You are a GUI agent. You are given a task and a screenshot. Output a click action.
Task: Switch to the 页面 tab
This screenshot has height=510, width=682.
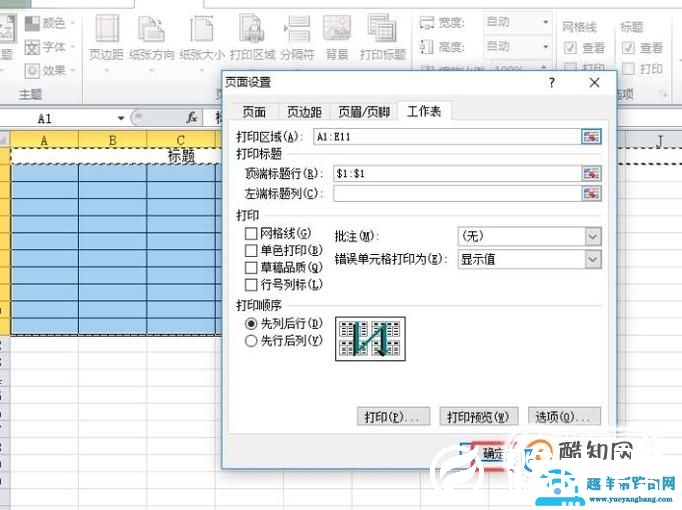(x=254, y=112)
